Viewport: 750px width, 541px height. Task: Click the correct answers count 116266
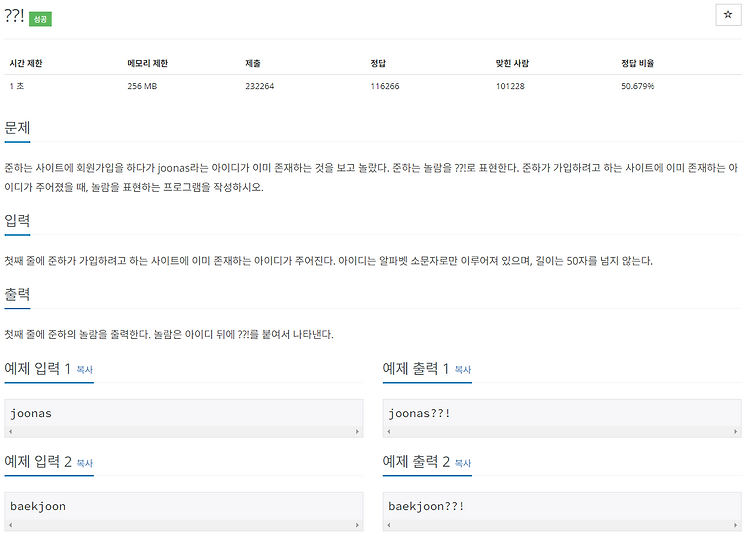coord(385,86)
